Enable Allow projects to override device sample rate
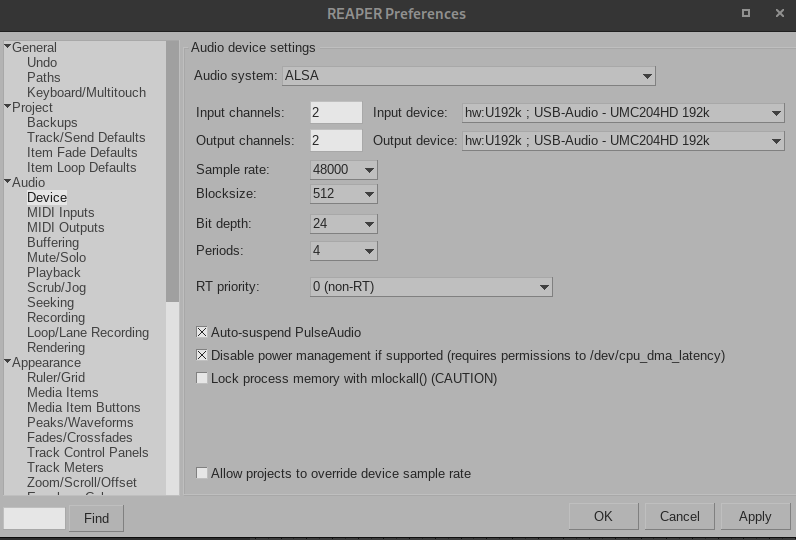The height and width of the screenshot is (540, 796). pyautogui.click(x=202, y=473)
